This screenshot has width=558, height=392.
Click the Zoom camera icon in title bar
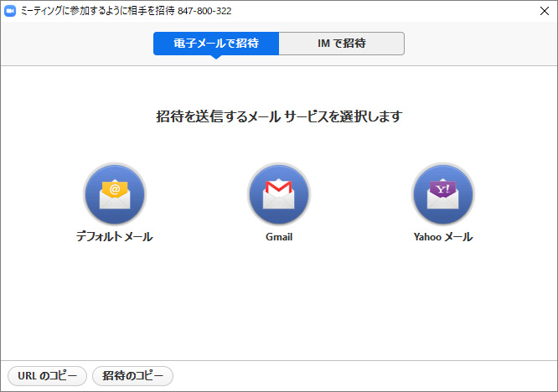(10, 11)
